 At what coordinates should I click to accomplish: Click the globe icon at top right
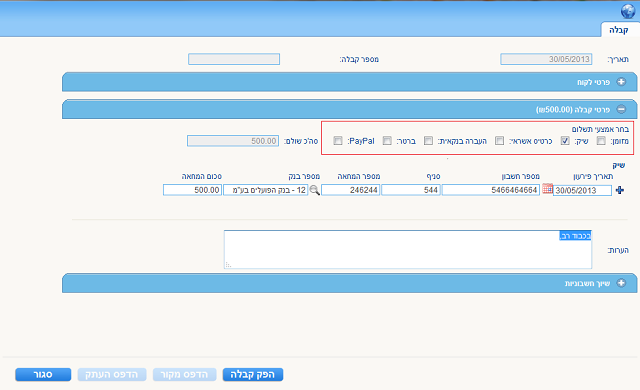click(628, 11)
